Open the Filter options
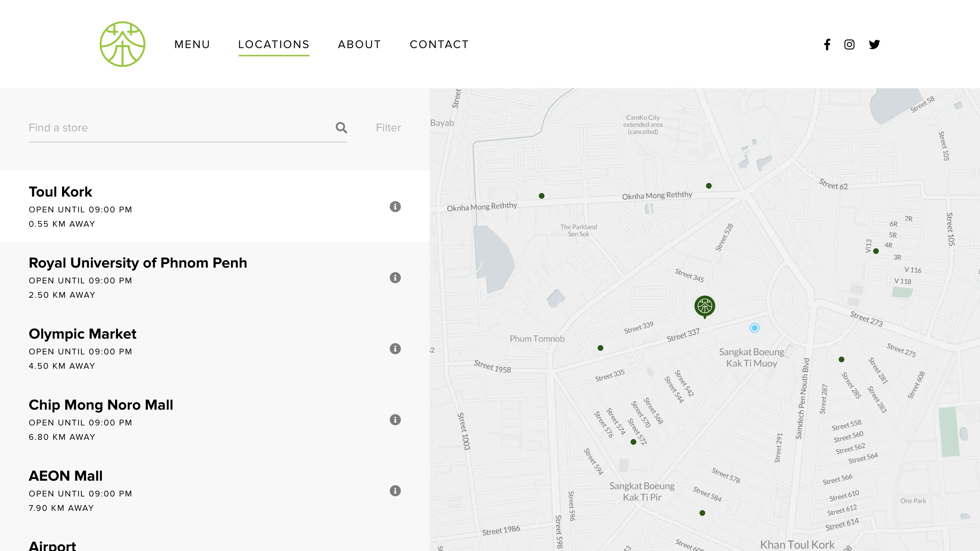This screenshot has width=980, height=551. tap(388, 128)
